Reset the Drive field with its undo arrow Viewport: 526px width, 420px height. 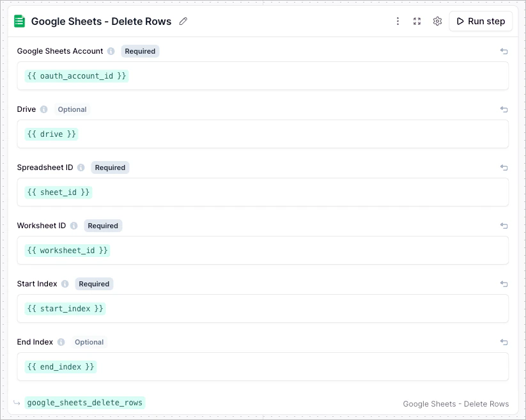click(x=504, y=109)
